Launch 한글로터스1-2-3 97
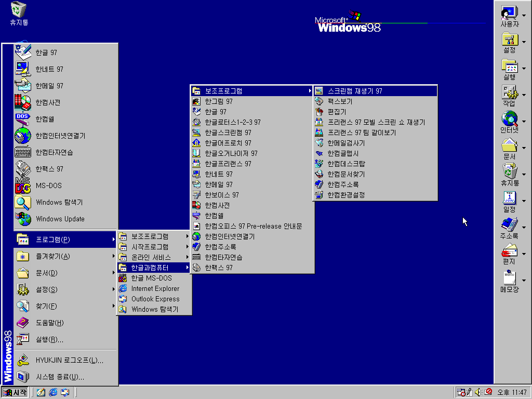532x399 pixels. coord(252,122)
